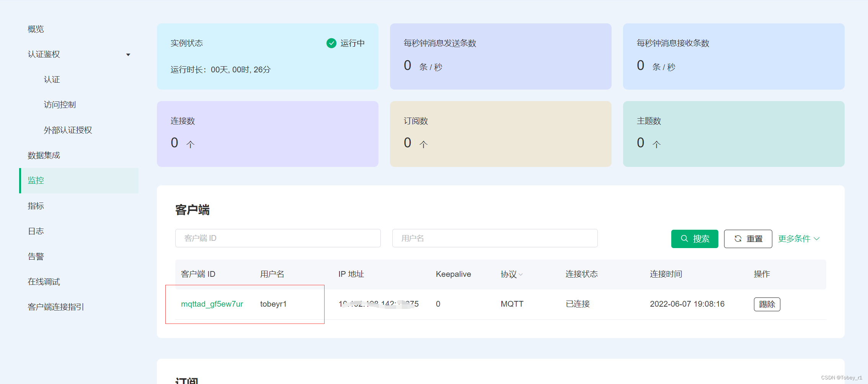Click the 踢除 button for tobeyr1
This screenshot has height=384, width=868.
[x=767, y=304]
